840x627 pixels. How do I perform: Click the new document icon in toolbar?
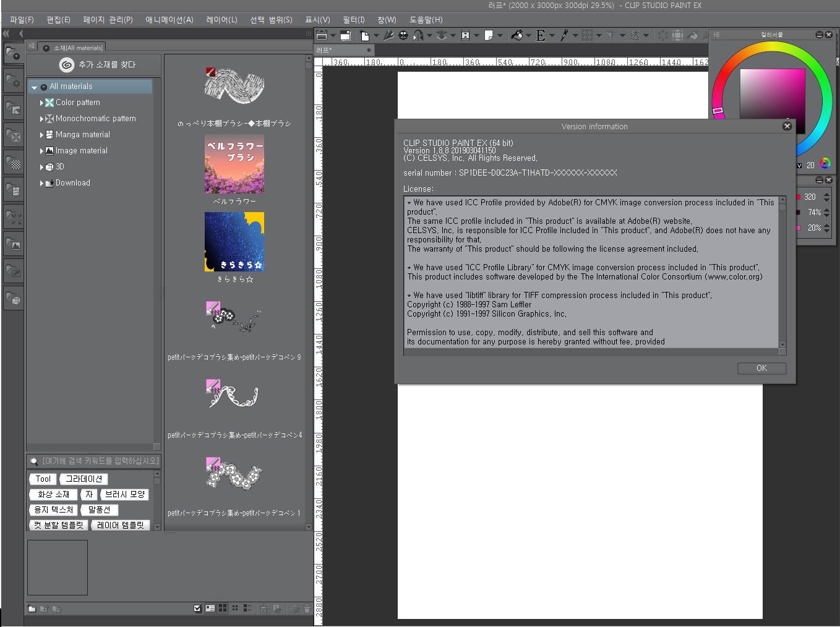(x=365, y=36)
